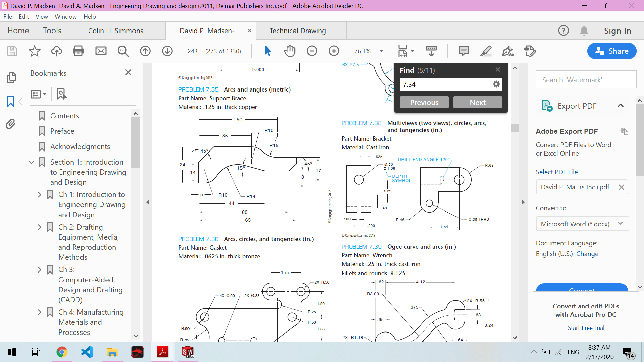
Task: Click the Page Thumbnails panel icon
Action: [11, 78]
